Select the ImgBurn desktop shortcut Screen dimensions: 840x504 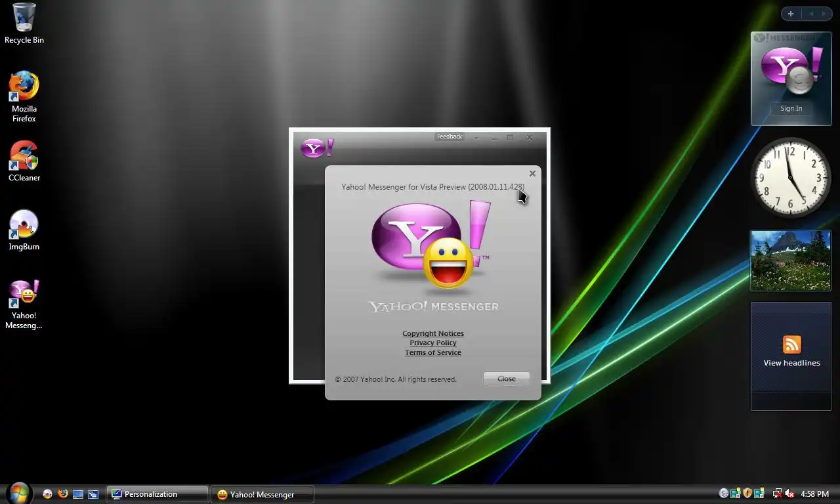pos(24,230)
